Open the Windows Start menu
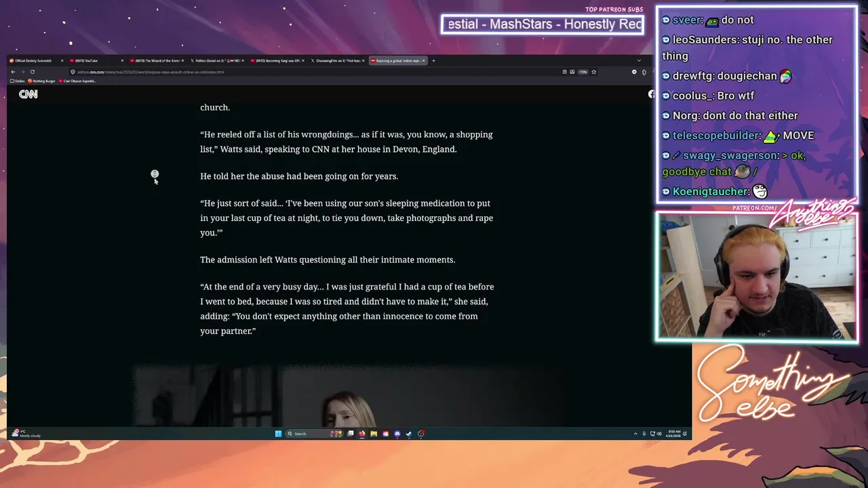Screen dimensions: 868x488 [x=278, y=434]
